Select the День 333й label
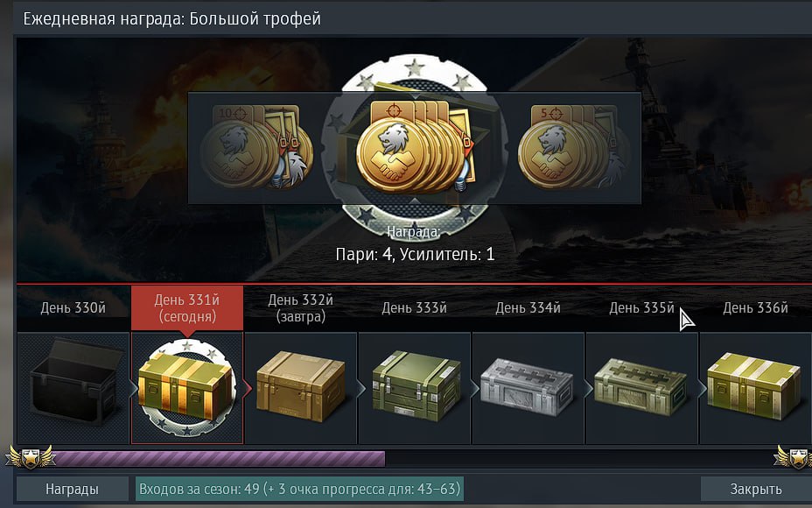 [414, 308]
